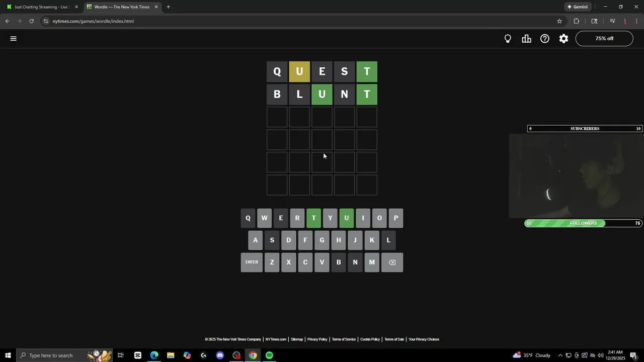
Task: Tap the Y key on the Wordle keyboard
Action: point(330,218)
